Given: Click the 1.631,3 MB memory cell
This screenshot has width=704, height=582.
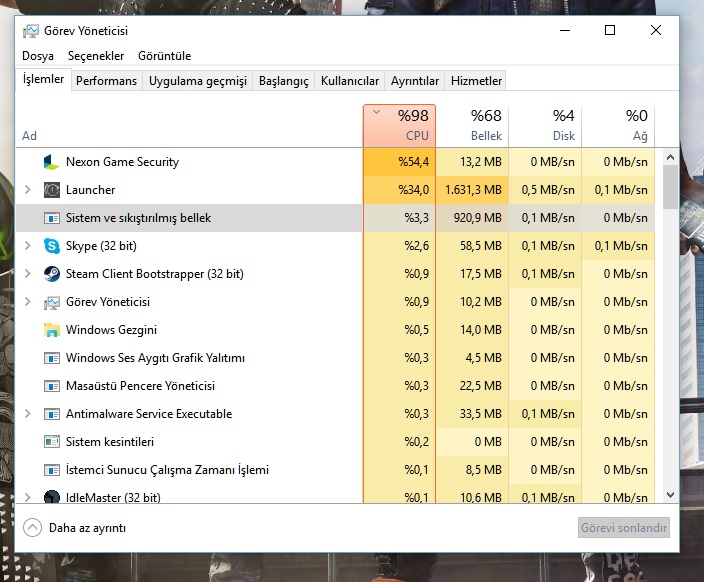Looking at the screenshot, I should pyautogui.click(x=472, y=190).
